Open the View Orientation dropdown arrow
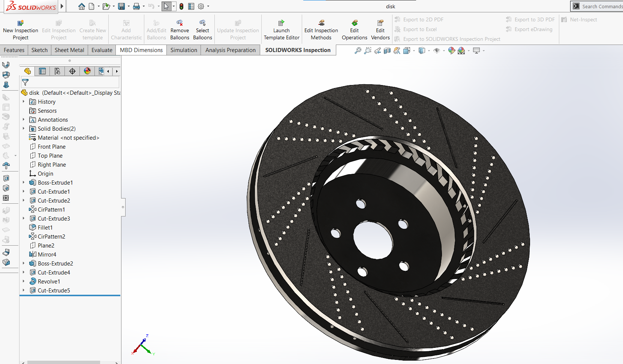 click(x=414, y=51)
